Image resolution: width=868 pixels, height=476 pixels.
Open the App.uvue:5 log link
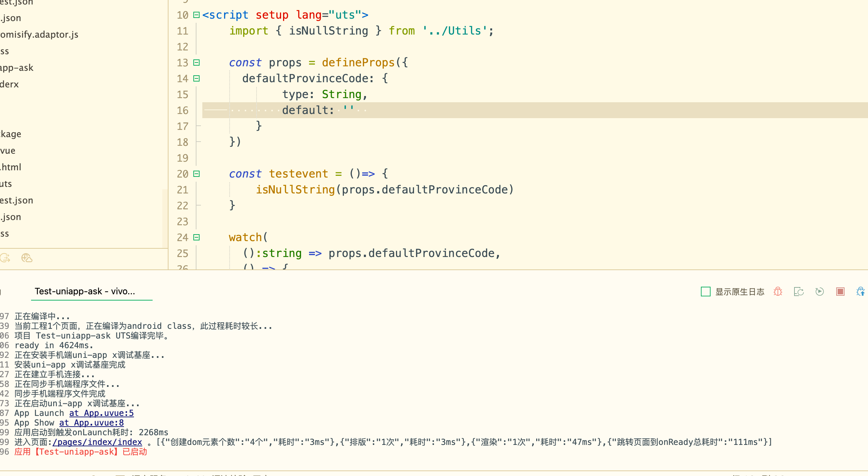tap(101, 413)
